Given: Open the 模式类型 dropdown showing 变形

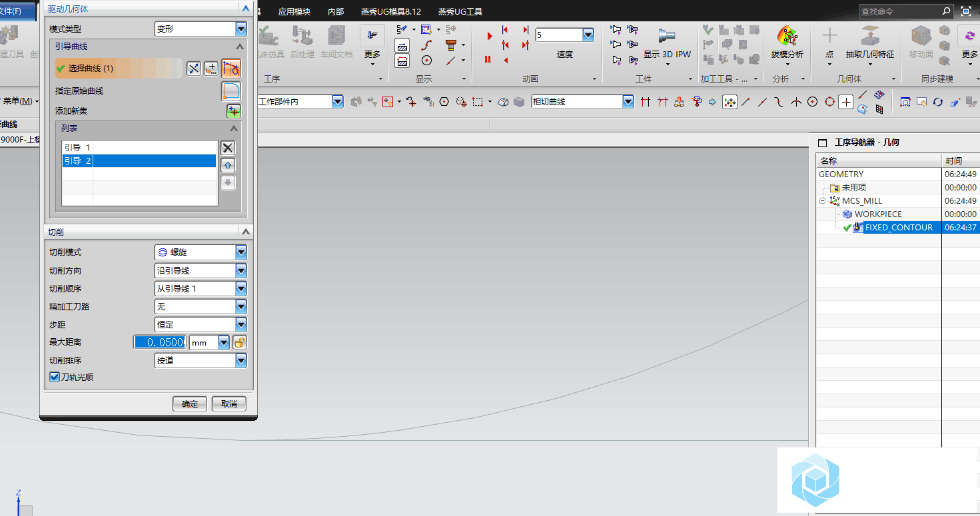Looking at the screenshot, I should (201, 29).
